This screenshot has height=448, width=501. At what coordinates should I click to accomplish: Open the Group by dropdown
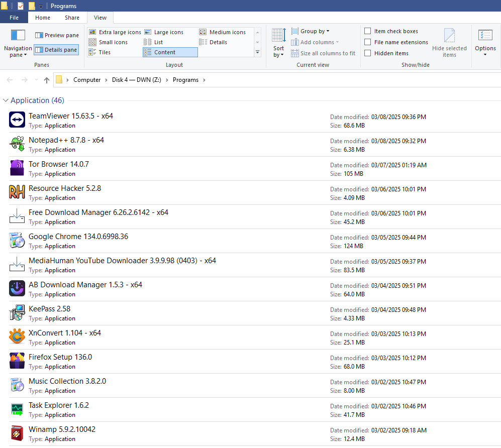point(310,31)
